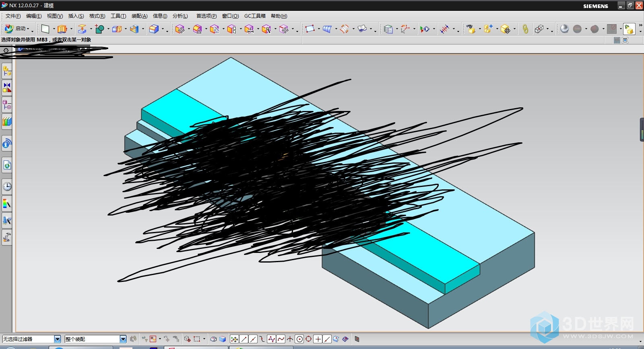
Task: Click the Shell feature icon
Action: point(134,29)
